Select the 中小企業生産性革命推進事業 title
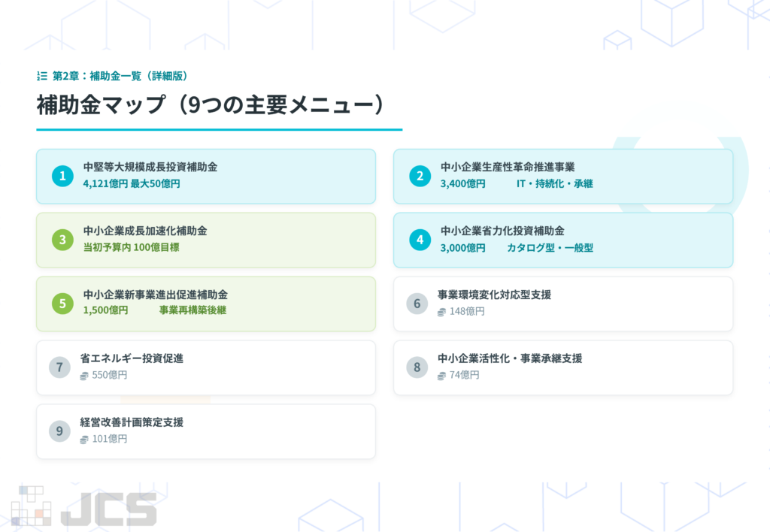This screenshot has height=532, width=770. click(508, 167)
